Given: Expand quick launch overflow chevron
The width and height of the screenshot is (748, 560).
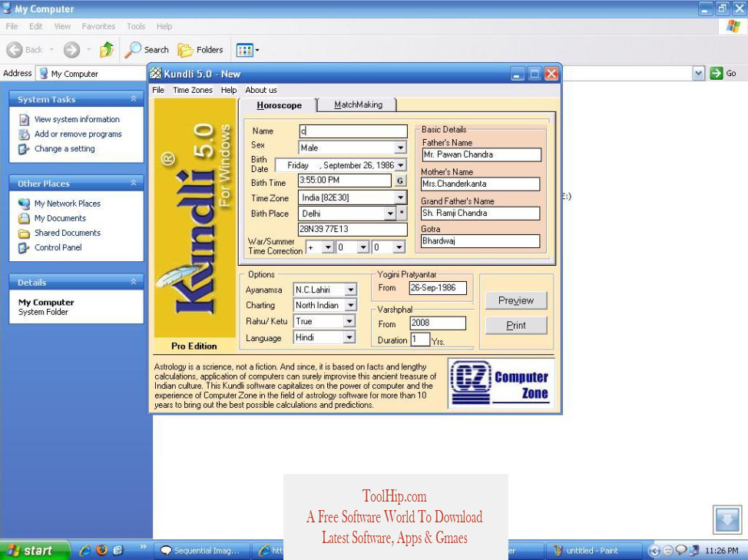Looking at the screenshot, I should (143, 547).
